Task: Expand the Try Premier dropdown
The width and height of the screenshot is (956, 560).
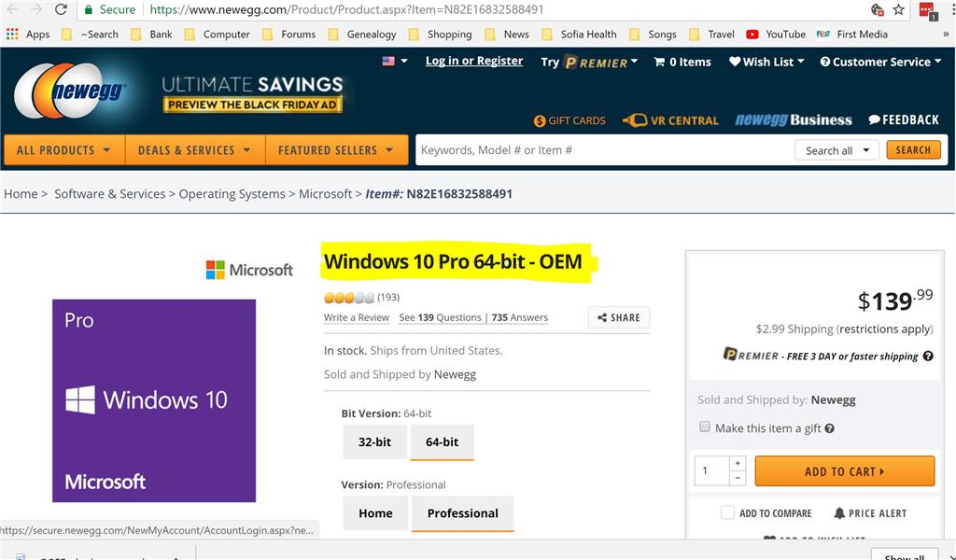Action: tap(589, 62)
